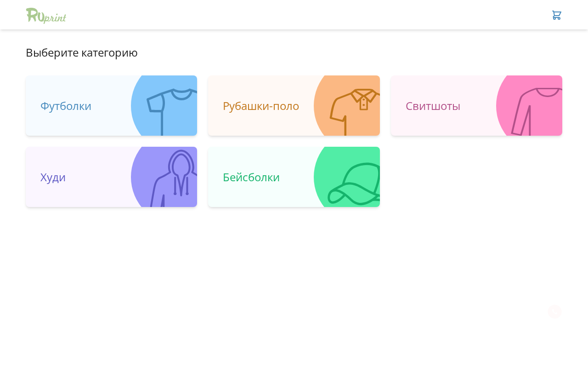Go to the Бейсболки category

pos(251,177)
